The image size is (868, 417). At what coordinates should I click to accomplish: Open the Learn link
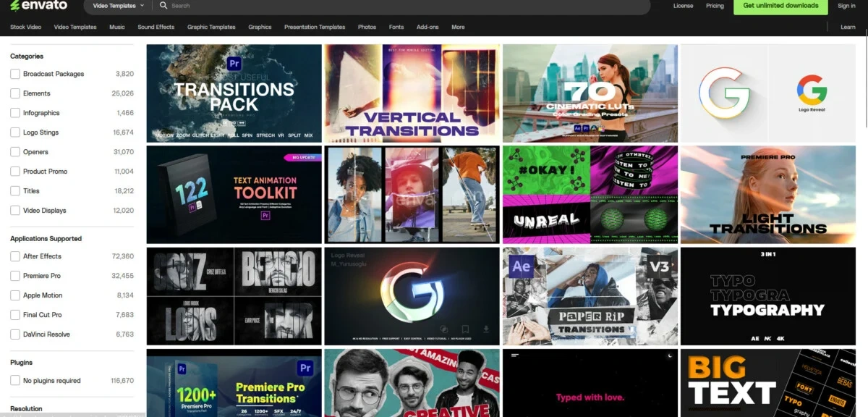848,27
